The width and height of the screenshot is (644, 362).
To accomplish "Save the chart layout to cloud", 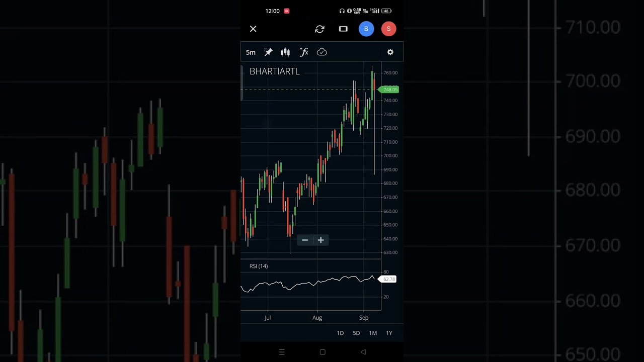I will 322,52.
